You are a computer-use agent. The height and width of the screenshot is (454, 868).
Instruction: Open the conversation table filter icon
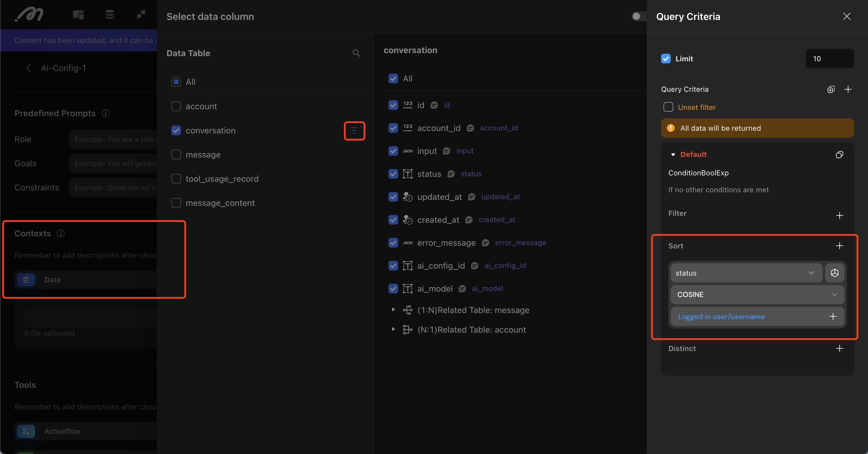[x=354, y=130]
